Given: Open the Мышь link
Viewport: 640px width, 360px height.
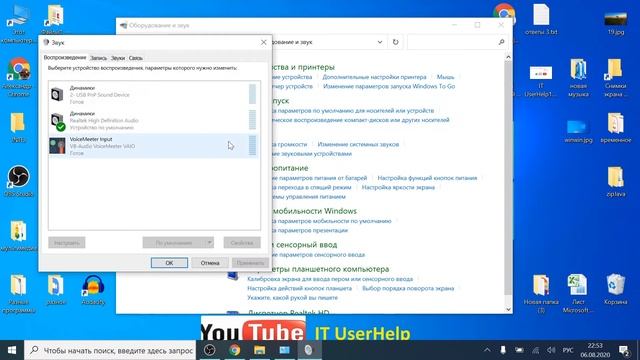Looking at the screenshot, I should (x=445, y=77).
